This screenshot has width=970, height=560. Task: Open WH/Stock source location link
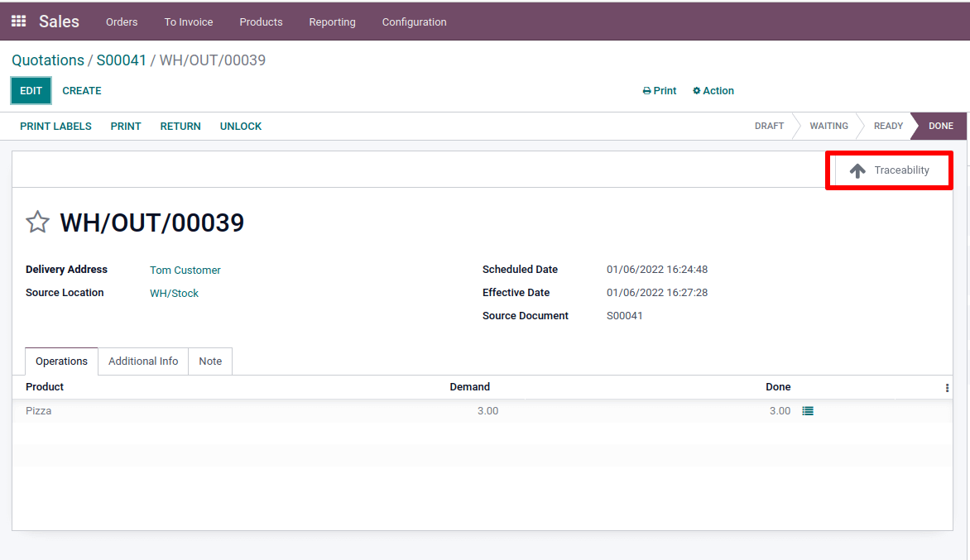174,294
